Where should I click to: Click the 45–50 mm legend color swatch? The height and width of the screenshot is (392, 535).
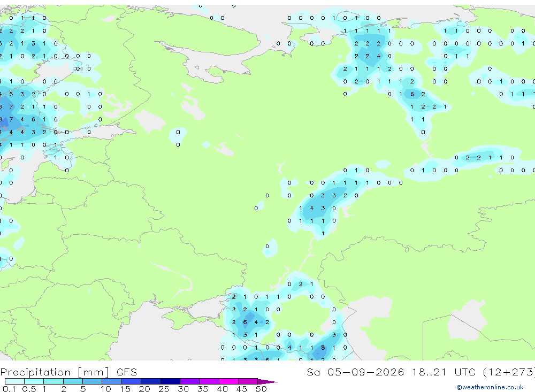click(248, 381)
